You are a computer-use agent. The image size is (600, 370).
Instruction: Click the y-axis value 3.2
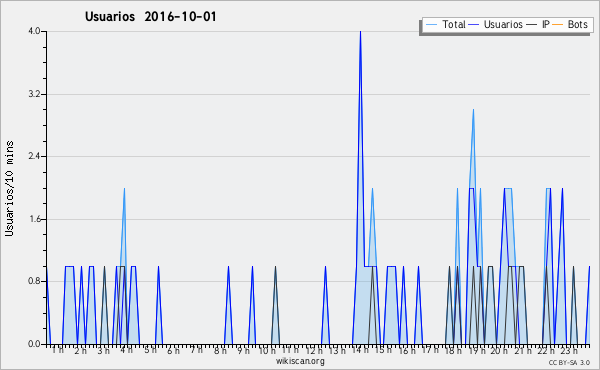click(34, 94)
